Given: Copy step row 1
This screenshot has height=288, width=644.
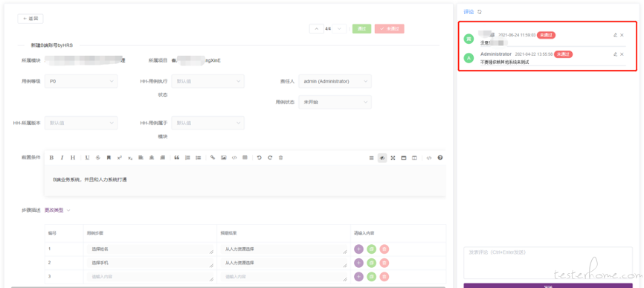Looking at the screenshot, I should [x=371, y=249].
